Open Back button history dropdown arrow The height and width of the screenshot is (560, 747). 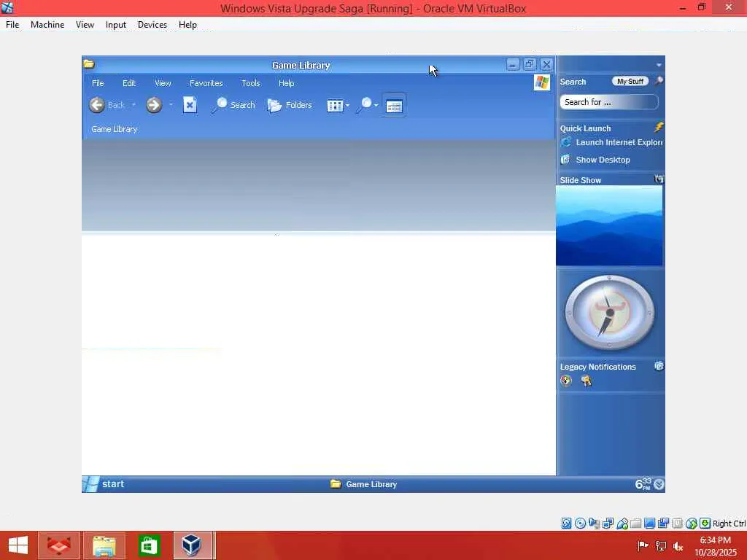pos(134,105)
